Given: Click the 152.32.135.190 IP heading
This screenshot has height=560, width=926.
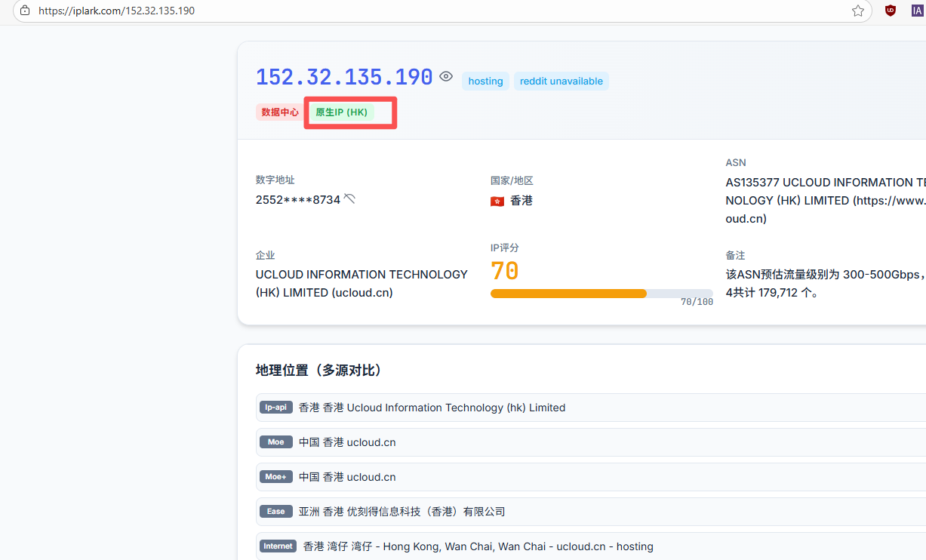Looking at the screenshot, I should coord(344,77).
